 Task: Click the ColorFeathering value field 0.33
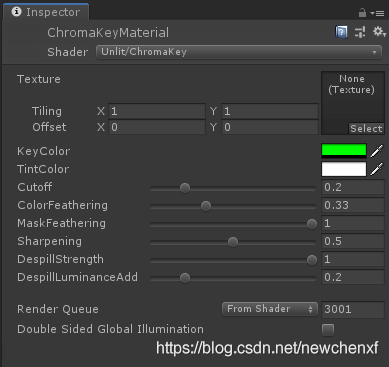pos(353,205)
